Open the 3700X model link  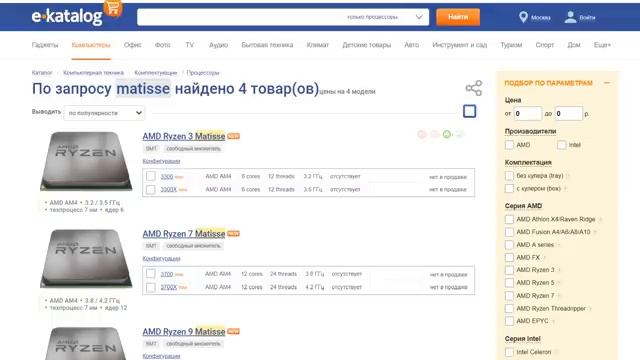pos(169,287)
